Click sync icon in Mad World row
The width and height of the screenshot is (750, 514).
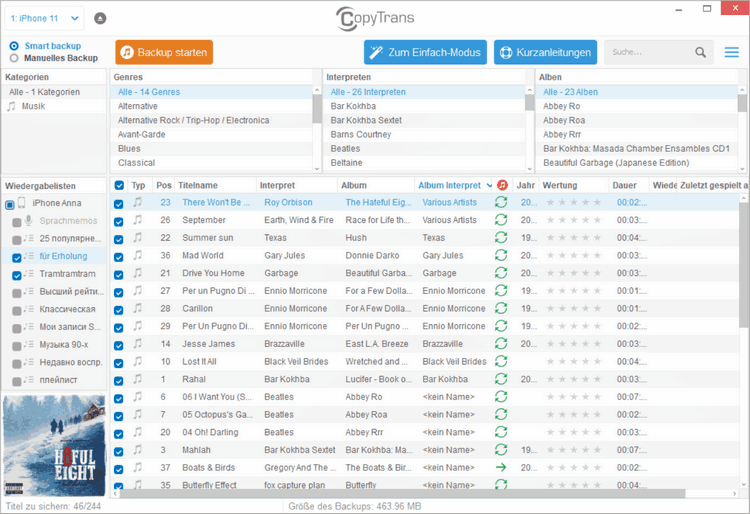coord(501,255)
